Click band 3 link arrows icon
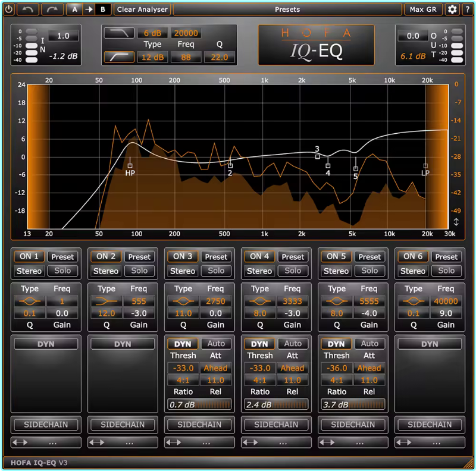This screenshot has height=471, width=476. tap(174, 442)
